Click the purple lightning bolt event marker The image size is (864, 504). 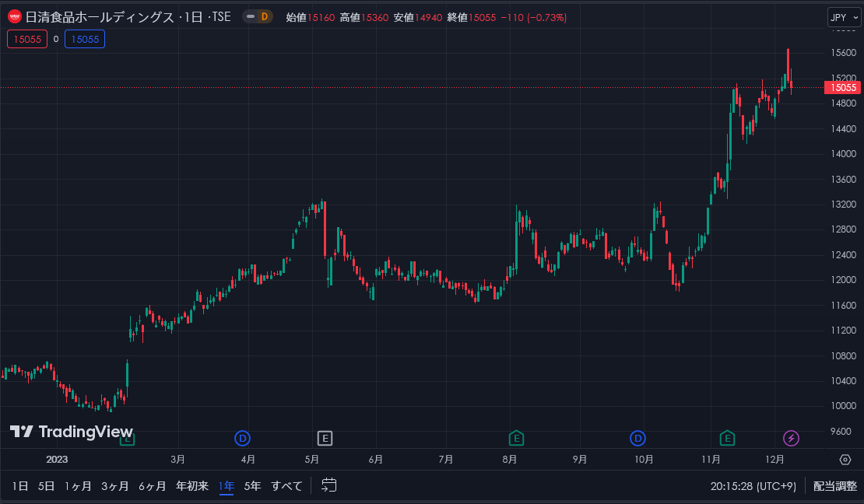pos(792,439)
